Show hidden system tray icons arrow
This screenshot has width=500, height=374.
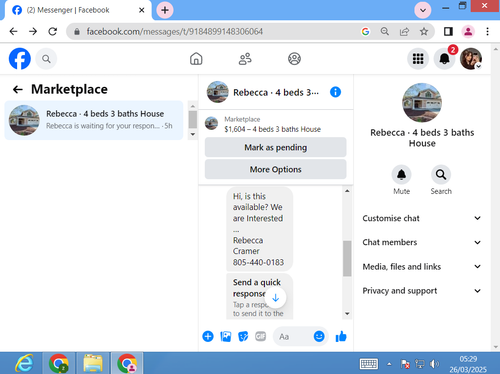(x=389, y=364)
